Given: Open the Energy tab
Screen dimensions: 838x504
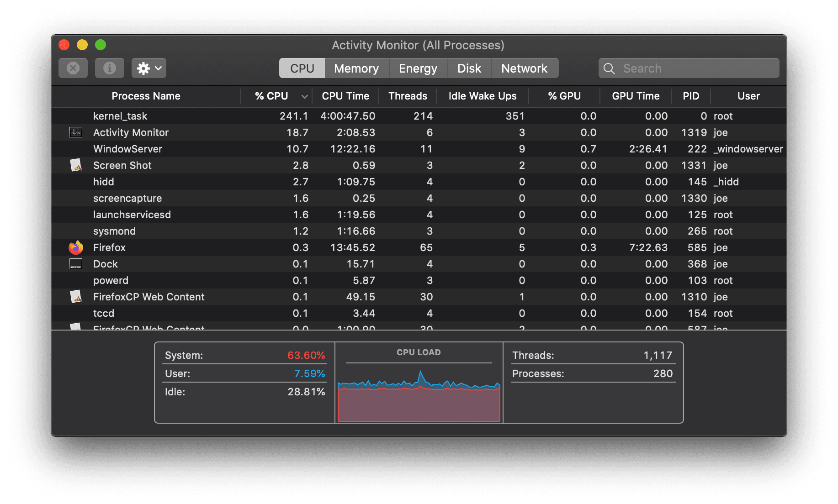Looking at the screenshot, I should [418, 68].
